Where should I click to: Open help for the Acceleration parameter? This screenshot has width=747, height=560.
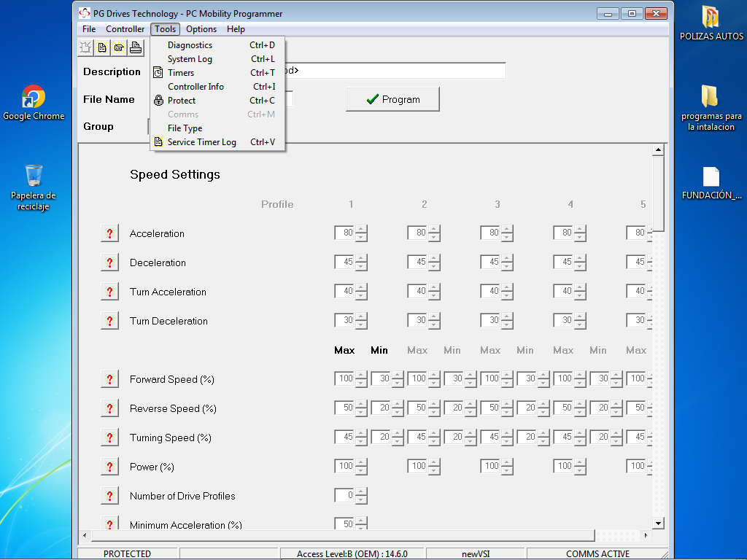(109, 233)
